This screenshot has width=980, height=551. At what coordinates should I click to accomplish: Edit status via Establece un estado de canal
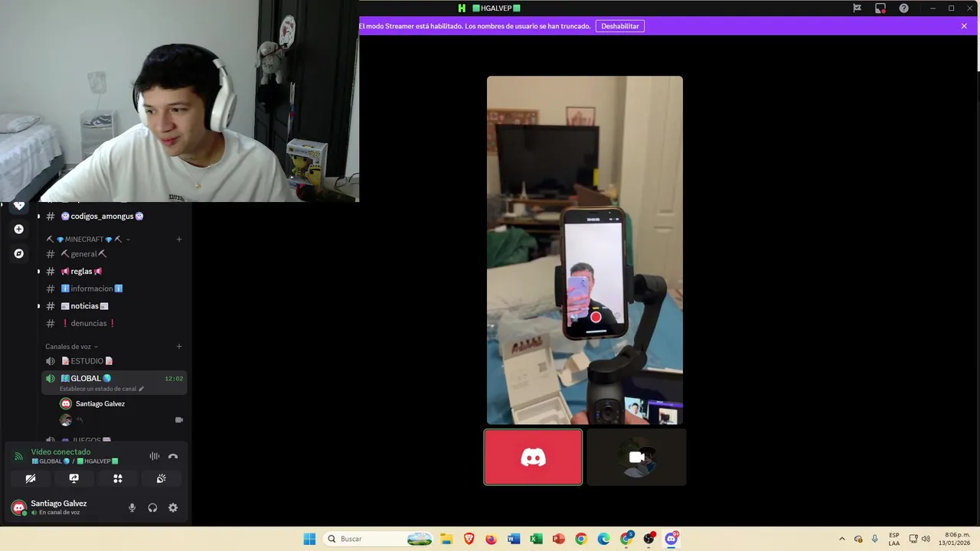(x=102, y=389)
